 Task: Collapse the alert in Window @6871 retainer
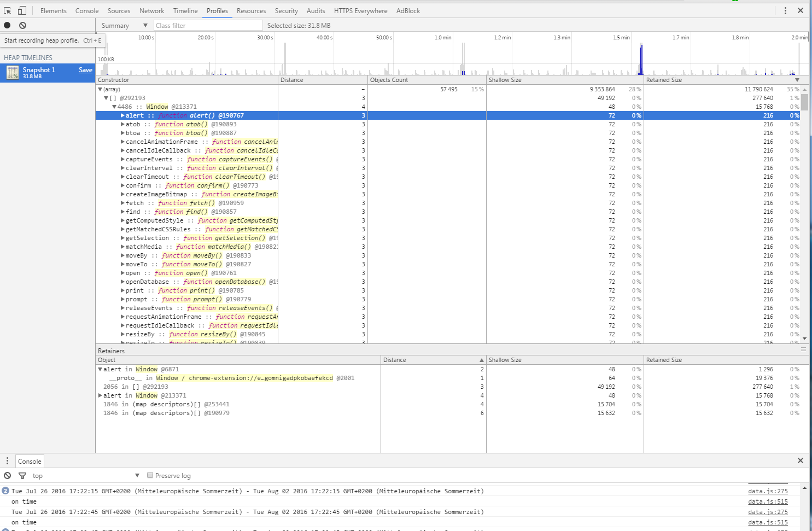(100, 369)
